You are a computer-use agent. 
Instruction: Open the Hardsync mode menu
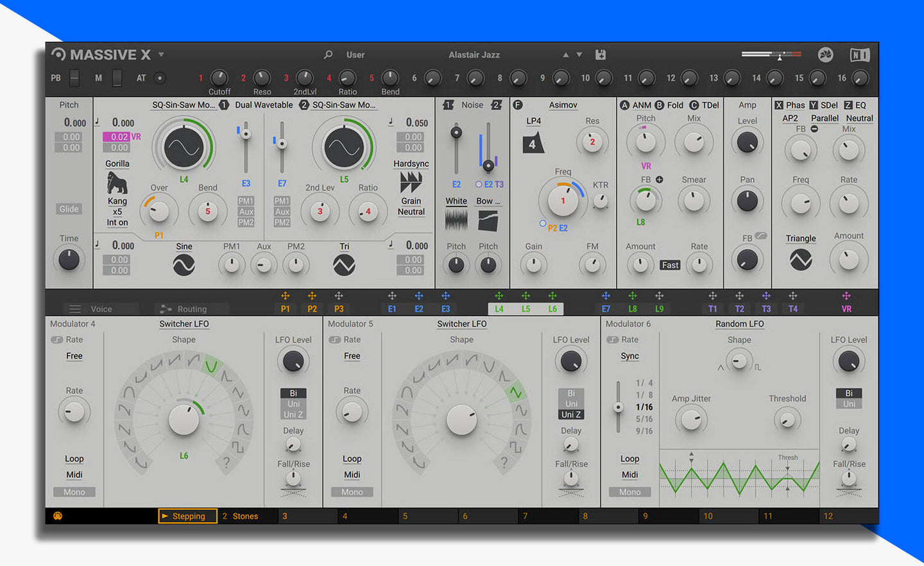point(411,164)
